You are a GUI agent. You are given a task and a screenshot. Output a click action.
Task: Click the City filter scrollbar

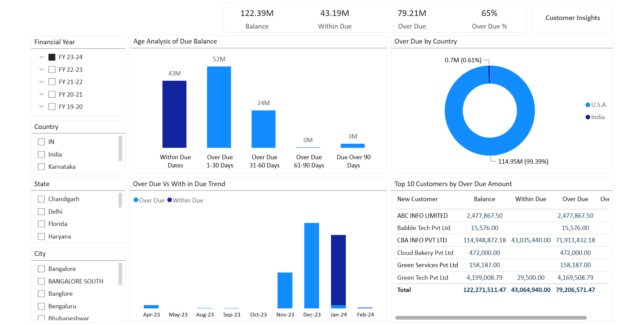tap(120, 274)
